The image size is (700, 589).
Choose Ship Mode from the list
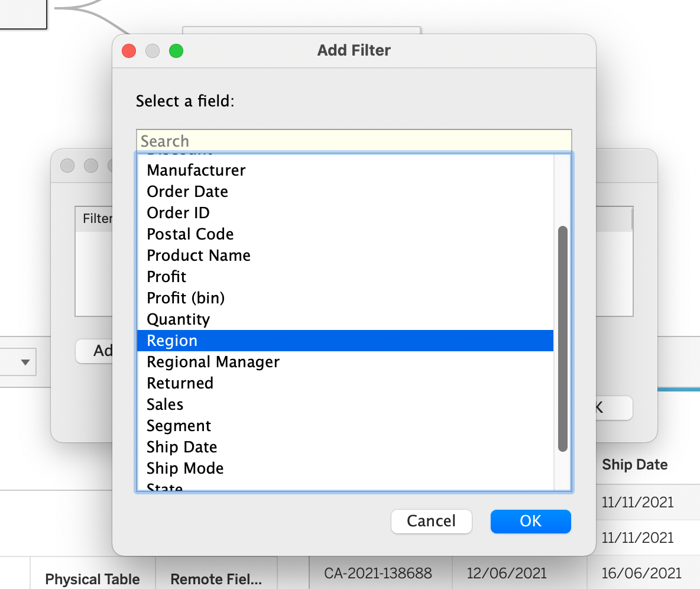(185, 468)
